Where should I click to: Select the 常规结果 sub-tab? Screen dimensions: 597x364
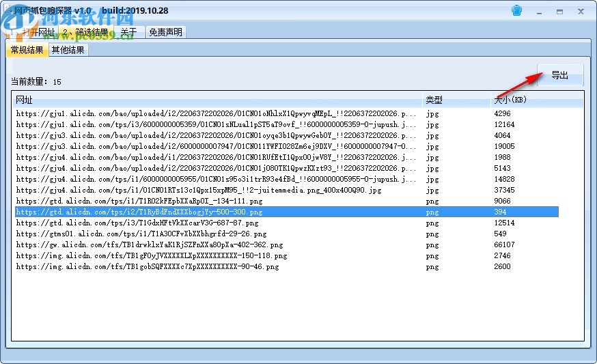27,51
